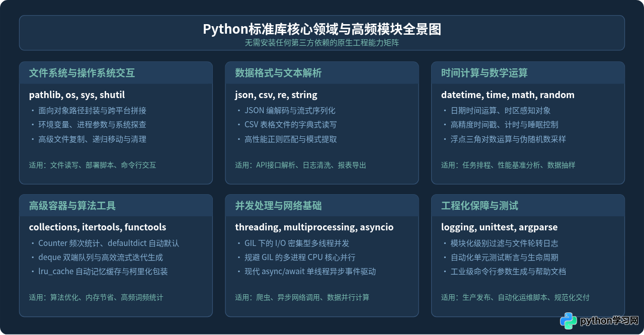Select module list 'collections, itertools, functools'
644x335 pixels.
point(98,227)
